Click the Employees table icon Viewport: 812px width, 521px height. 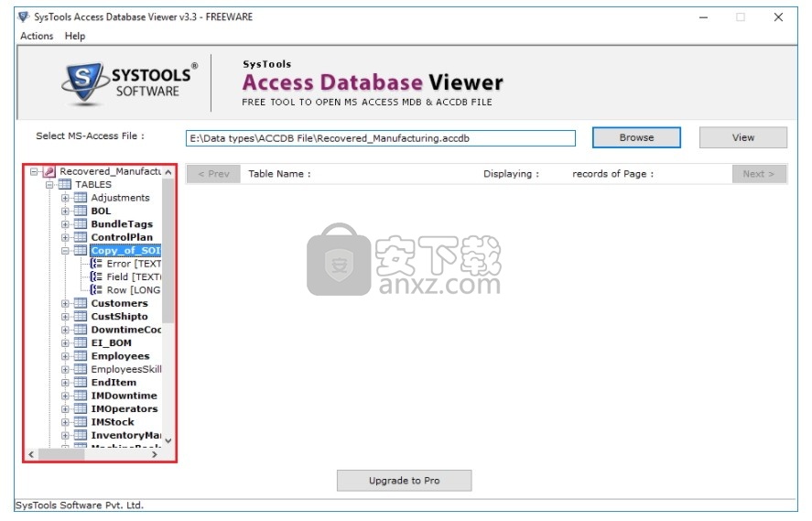coord(81,356)
